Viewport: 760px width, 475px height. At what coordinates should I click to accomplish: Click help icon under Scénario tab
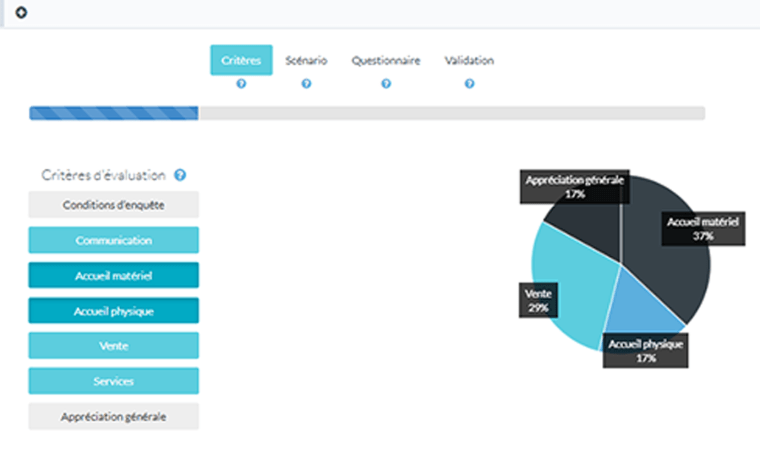[x=306, y=84]
